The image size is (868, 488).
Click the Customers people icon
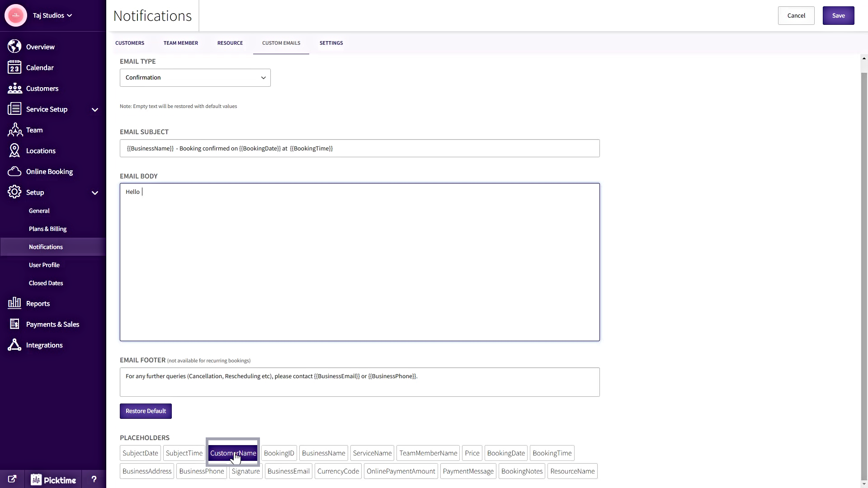point(14,88)
